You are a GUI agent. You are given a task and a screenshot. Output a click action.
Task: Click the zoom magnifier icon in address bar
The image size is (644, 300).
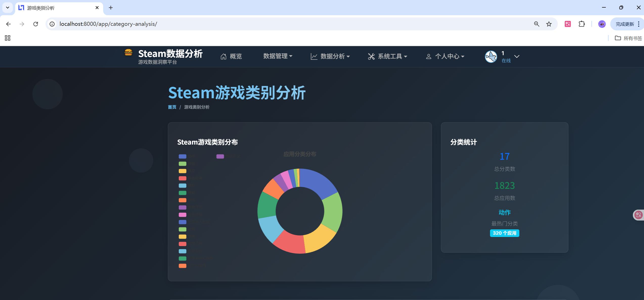[x=537, y=24]
